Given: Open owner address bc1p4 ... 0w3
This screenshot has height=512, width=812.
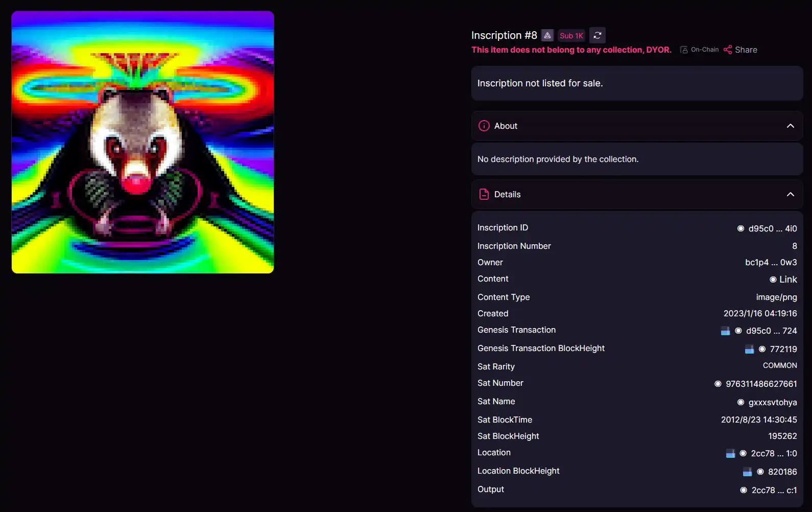Looking at the screenshot, I should 771,262.
